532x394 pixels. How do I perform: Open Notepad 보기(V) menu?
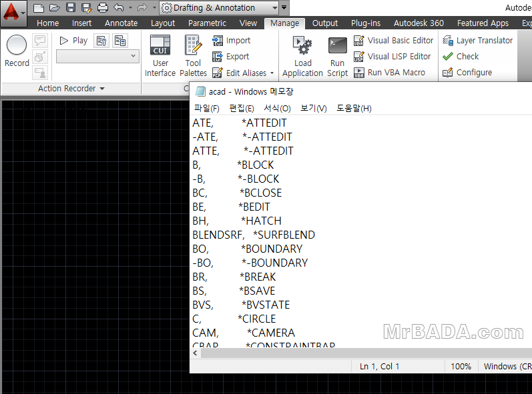point(314,109)
